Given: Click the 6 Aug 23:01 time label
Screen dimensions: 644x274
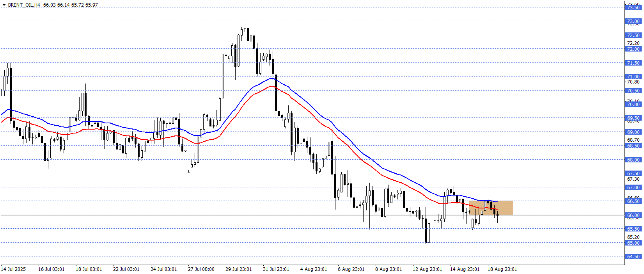Looking at the screenshot, I should [x=351, y=269].
